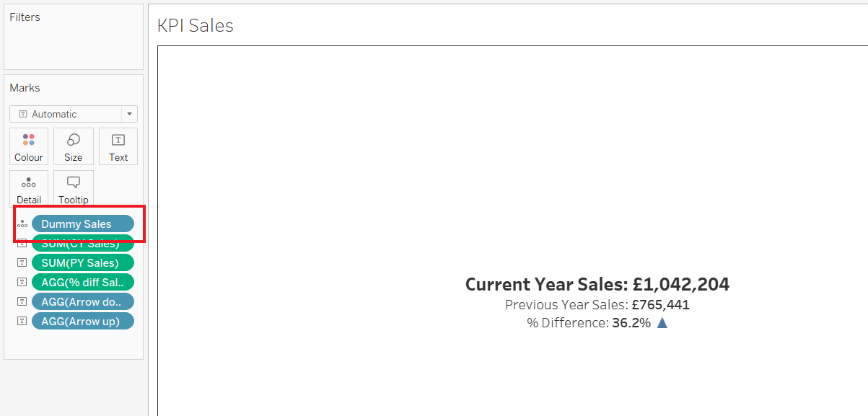This screenshot has width=868, height=416.
Task: Click the Current Year Sales text mark
Action: (x=597, y=284)
